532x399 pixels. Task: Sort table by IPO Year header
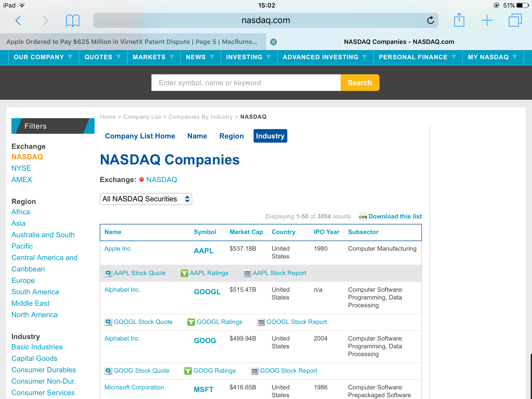point(327,232)
